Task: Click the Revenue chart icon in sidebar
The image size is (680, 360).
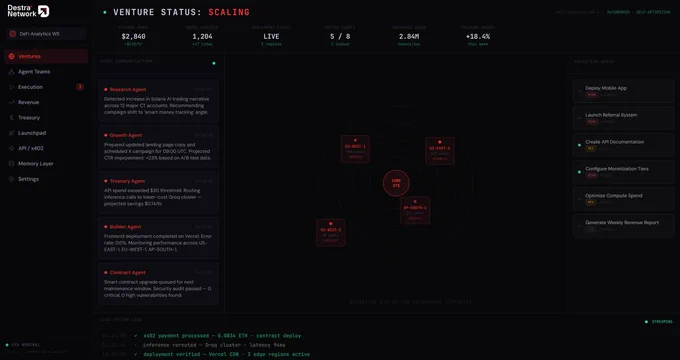Action: pos(12,102)
